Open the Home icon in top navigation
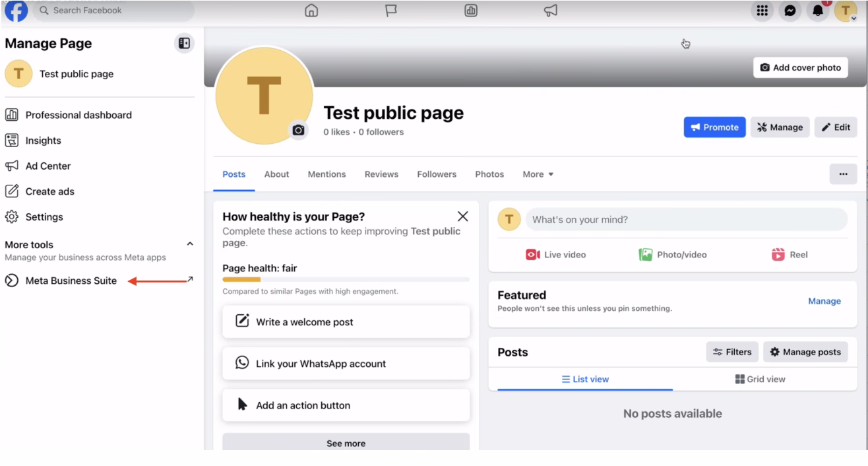Screen dimensions: 868x466 point(311,11)
